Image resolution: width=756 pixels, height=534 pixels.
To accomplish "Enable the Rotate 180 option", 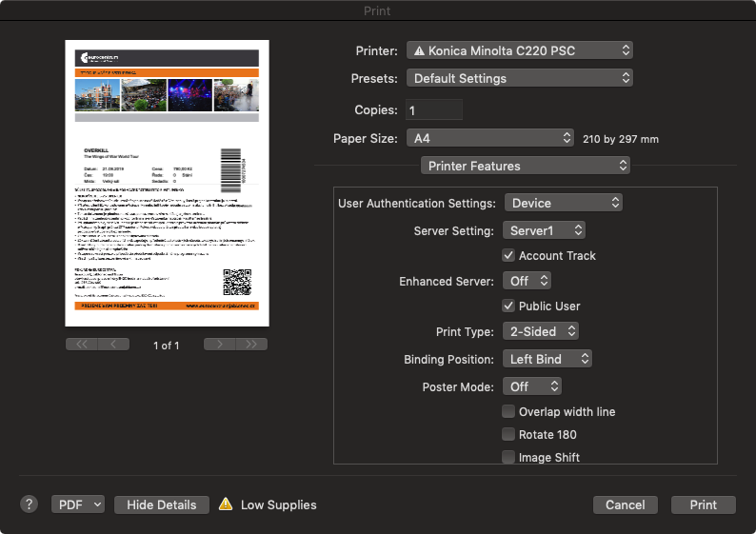I will coord(508,434).
